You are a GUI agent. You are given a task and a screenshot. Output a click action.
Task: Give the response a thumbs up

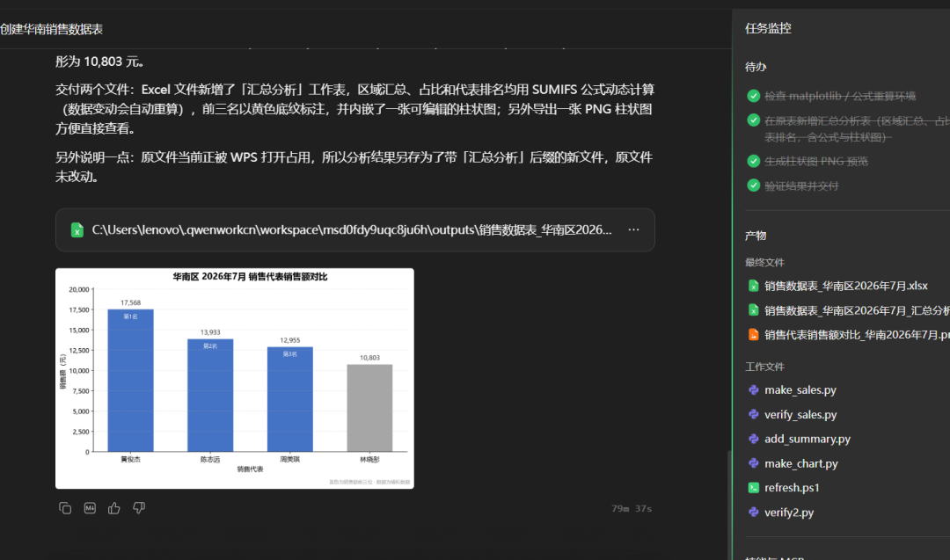tap(113, 508)
